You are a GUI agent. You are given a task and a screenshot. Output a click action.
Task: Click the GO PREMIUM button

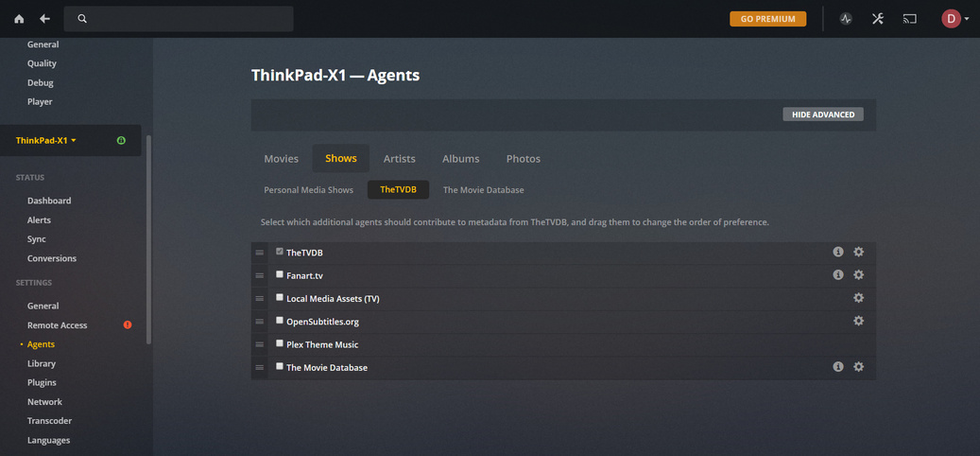tap(768, 19)
